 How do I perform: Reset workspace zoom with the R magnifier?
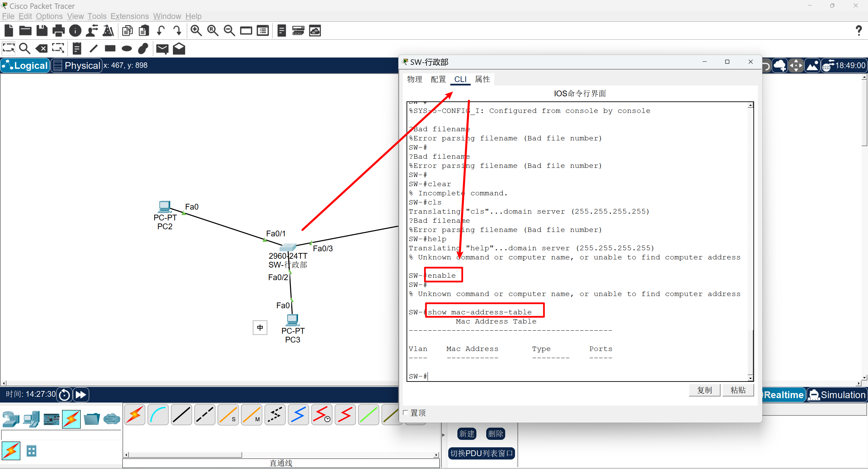coord(213,31)
